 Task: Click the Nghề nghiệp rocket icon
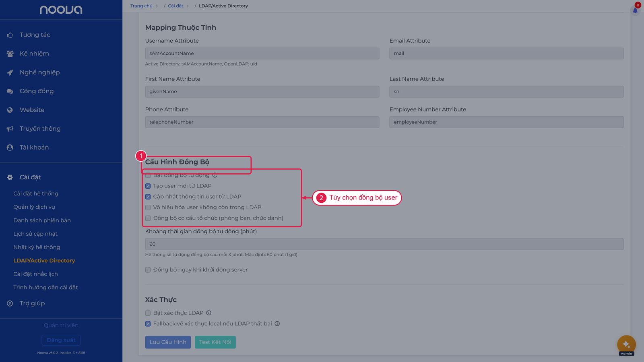10,72
